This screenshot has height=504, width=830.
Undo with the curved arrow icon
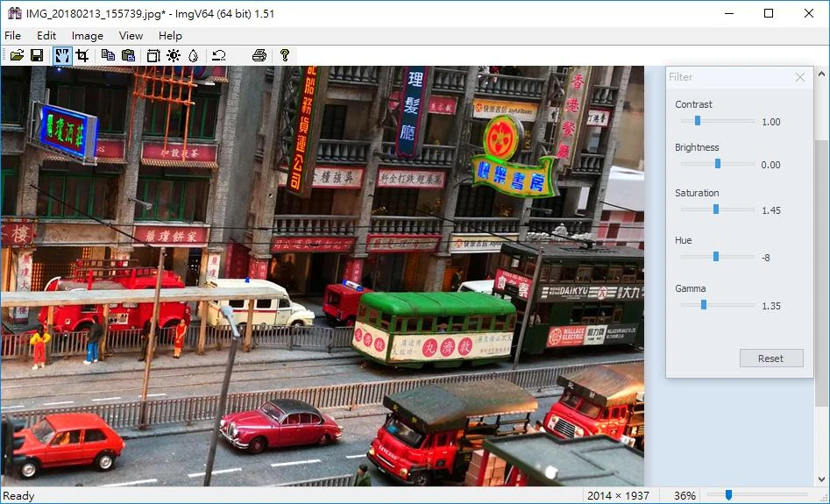(218, 55)
